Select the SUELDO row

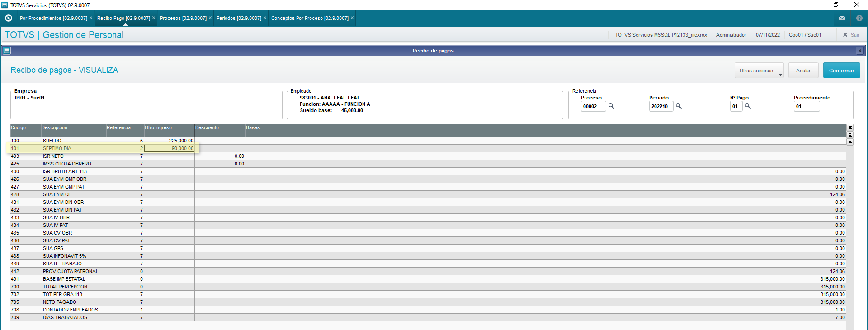click(428, 141)
